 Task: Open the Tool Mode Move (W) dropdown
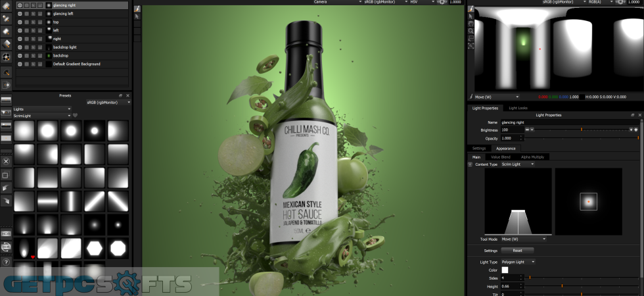pos(524,239)
